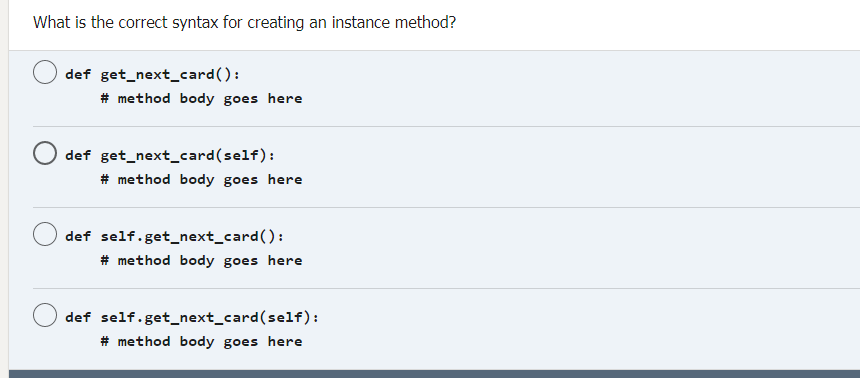
Task: Mark the def self.get_next_card(): radio button
Action: click(x=44, y=234)
